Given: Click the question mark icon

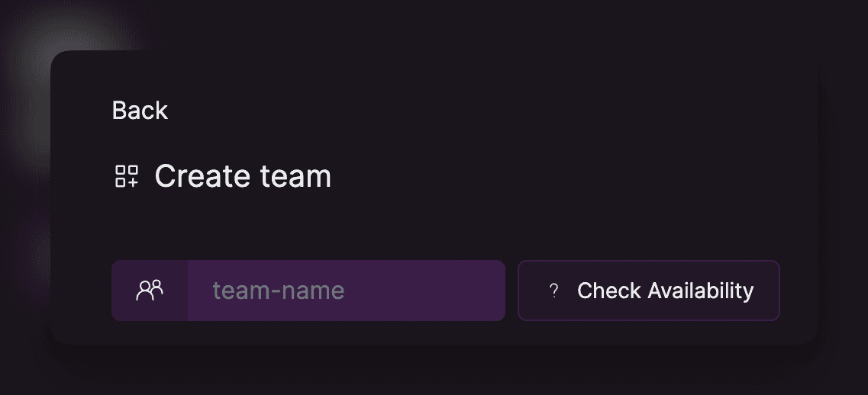Looking at the screenshot, I should coord(553,291).
